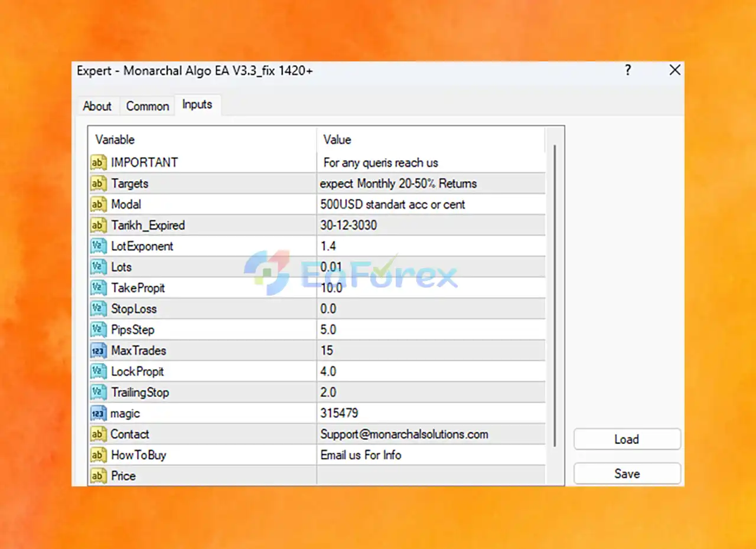Click the empty Price value cell
Screen dimensions: 756x549
pyautogui.click(x=431, y=476)
